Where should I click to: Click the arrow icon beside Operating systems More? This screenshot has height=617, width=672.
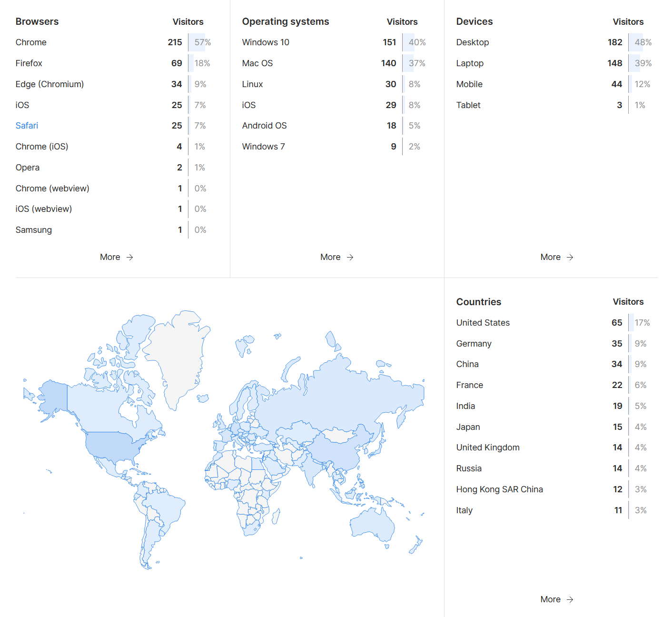pos(350,257)
